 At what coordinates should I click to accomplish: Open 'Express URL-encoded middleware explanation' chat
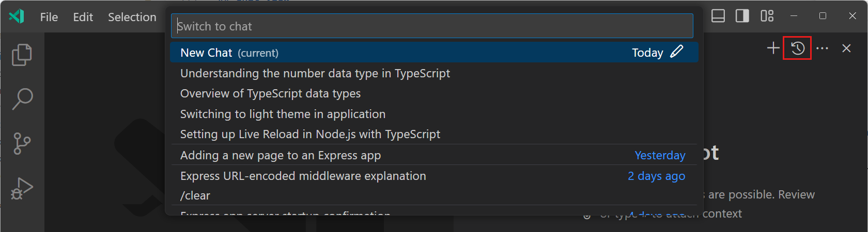click(x=303, y=176)
